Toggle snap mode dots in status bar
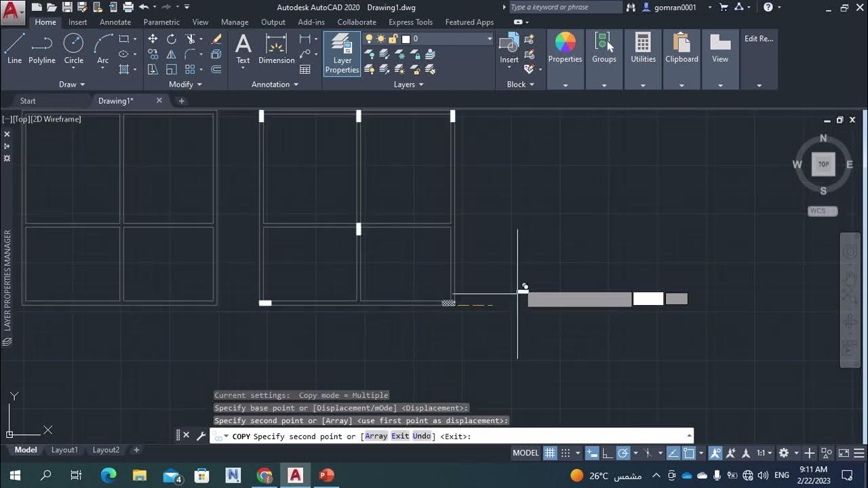The image size is (868, 488). [x=566, y=453]
